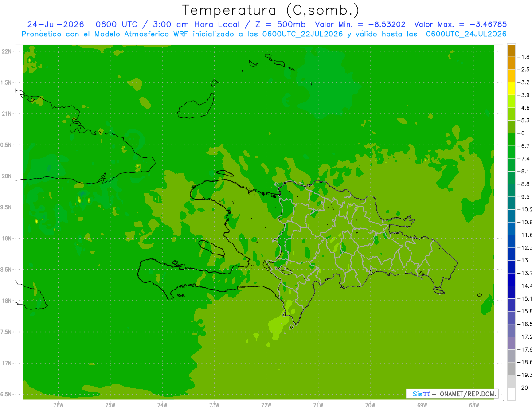
Task: Click the green swatch between -6 and -6.7
Action: point(511,140)
